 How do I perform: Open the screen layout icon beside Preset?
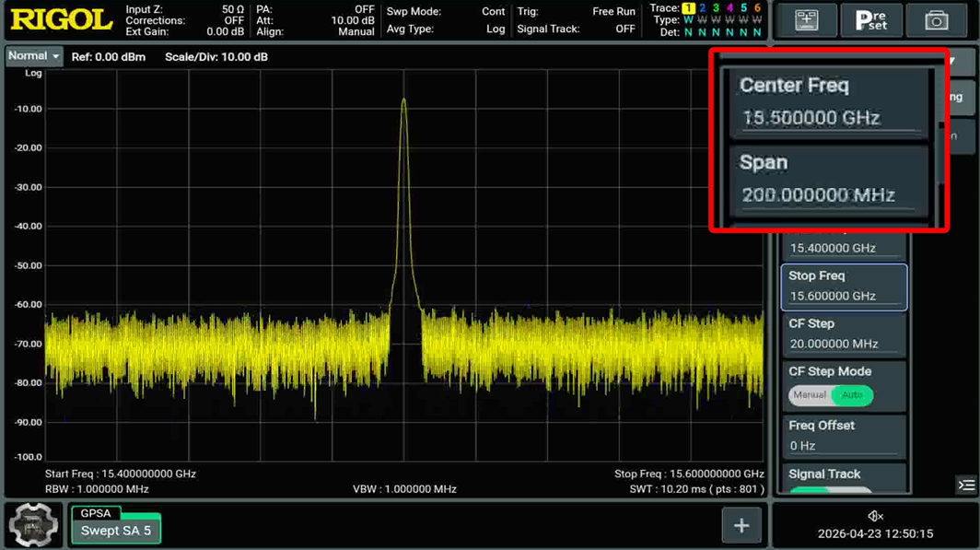[806, 20]
